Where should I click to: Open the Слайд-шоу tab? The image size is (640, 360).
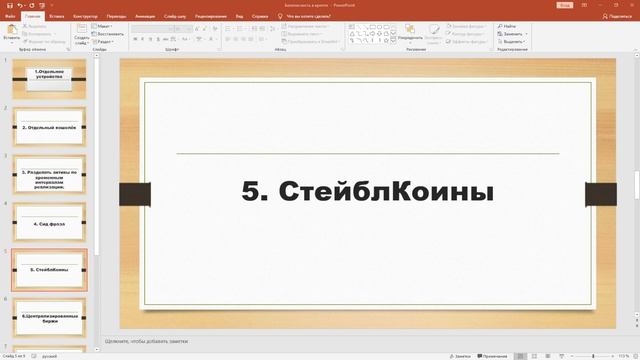pyautogui.click(x=175, y=16)
